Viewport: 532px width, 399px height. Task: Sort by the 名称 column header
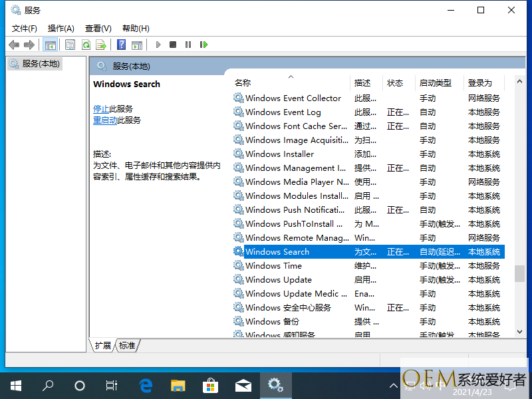click(243, 83)
